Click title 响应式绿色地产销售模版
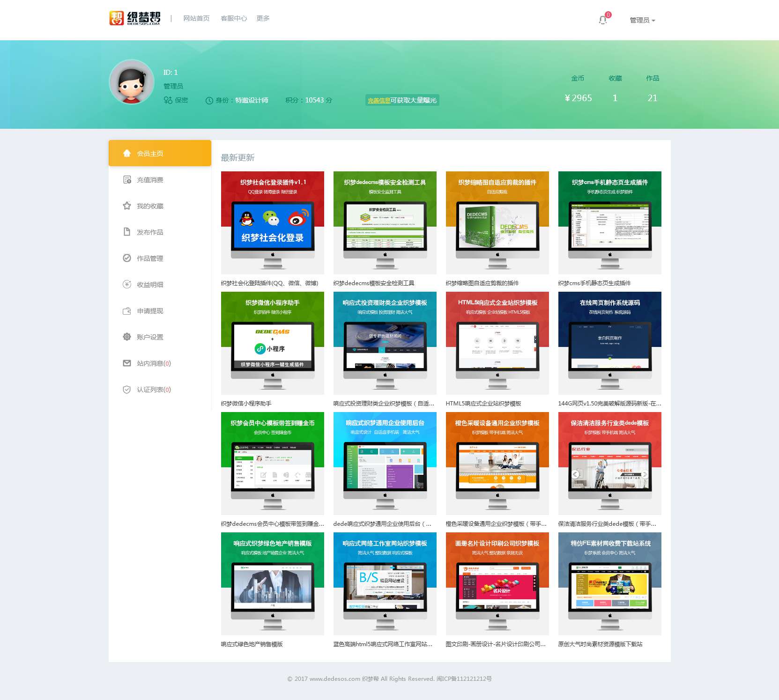The image size is (779, 700). 252,644
